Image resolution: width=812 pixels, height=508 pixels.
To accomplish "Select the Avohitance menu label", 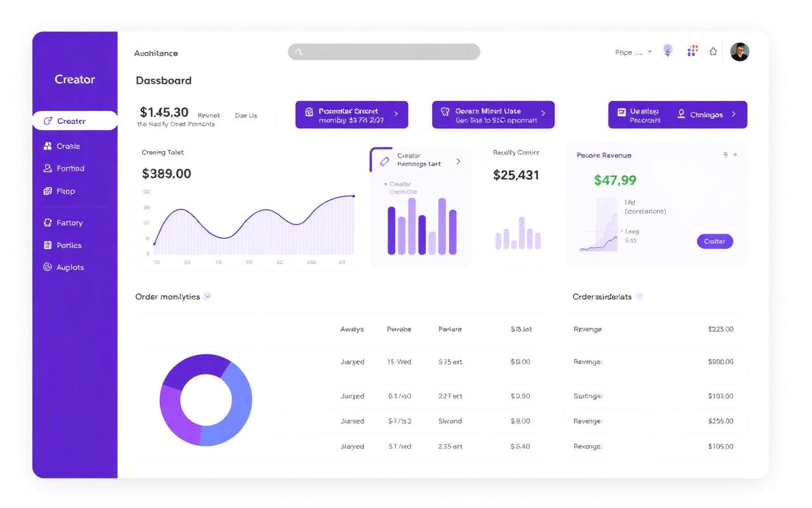I will tap(156, 53).
